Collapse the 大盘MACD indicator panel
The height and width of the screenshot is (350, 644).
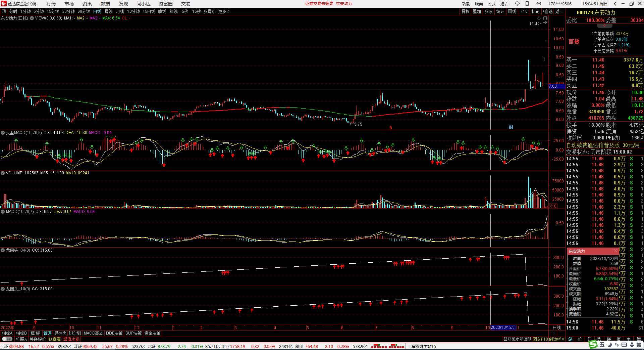click(3, 133)
